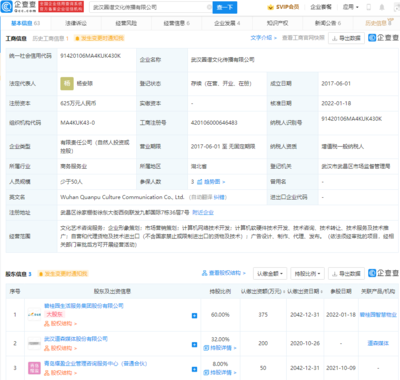Open 青岛煤盈企业管理咨询服务中心 shareholder link
Viewport: 400px width, 380px height.
96,364
